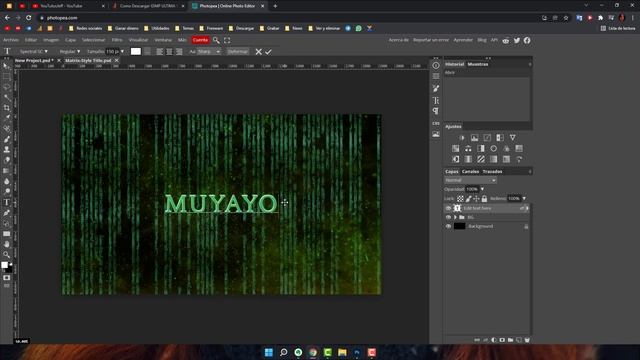Switch to the Trazados tab
This screenshot has width=640, height=360.
click(x=492, y=171)
